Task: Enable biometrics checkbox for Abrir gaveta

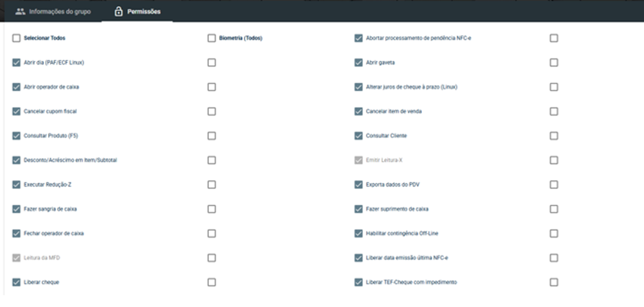Action: pos(554,62)
